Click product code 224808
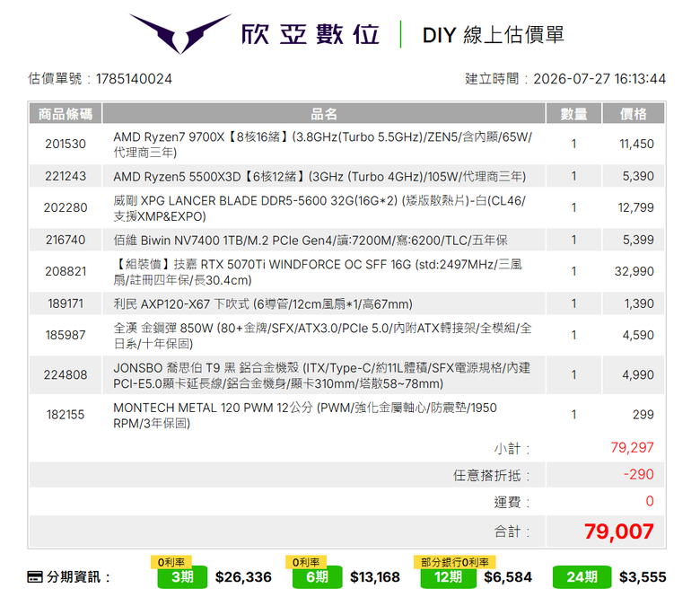700x597 pixels. pos(66,374)
